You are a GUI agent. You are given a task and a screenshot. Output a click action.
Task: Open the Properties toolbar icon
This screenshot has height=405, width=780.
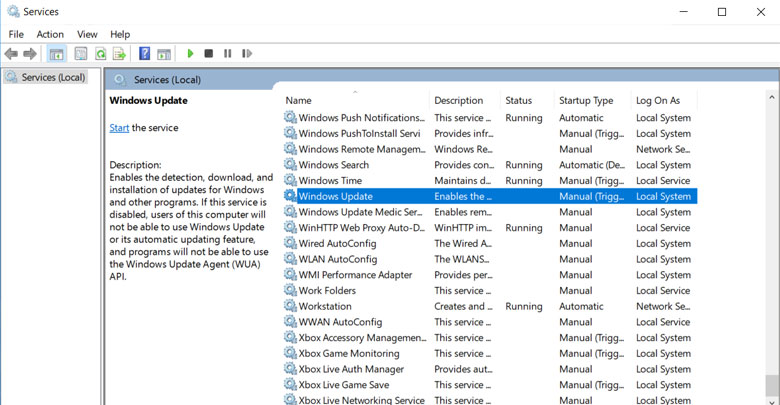[x=81, y=54]
